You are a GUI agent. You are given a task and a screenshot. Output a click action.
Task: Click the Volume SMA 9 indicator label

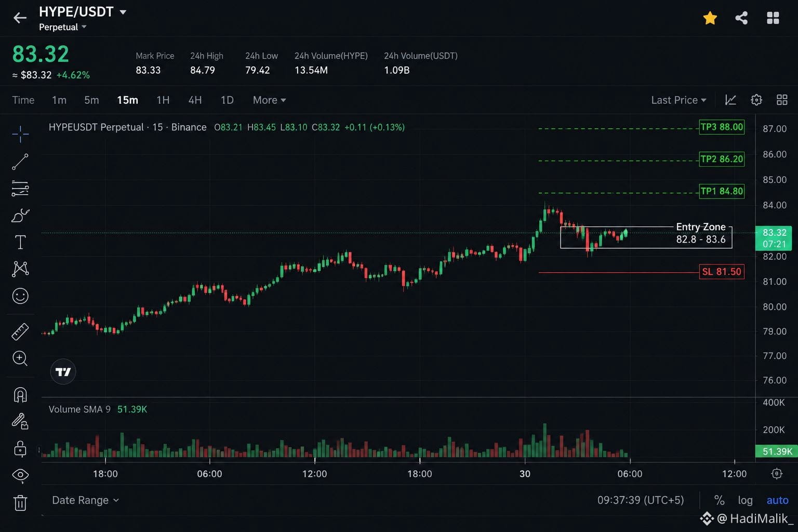tap(79, 409)
